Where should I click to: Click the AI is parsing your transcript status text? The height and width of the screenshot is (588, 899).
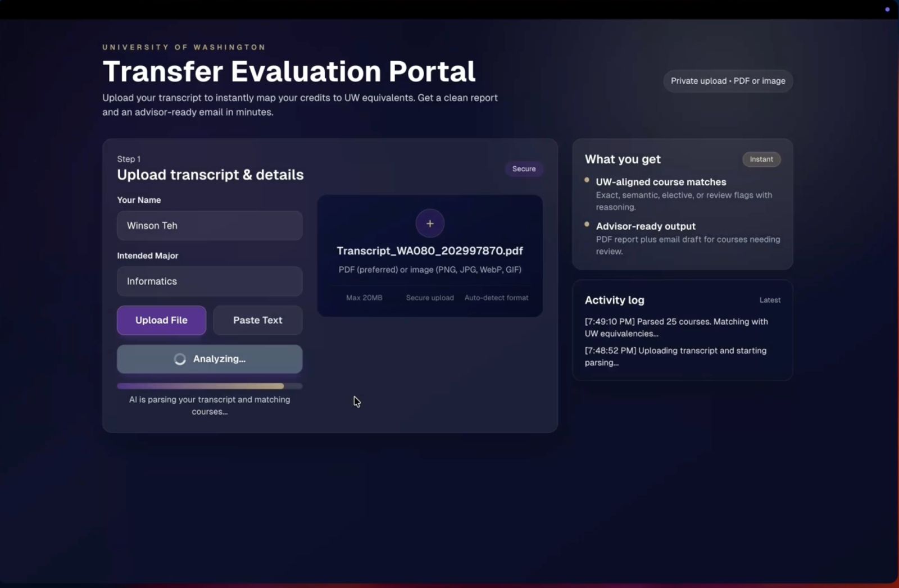pos(210,405)
